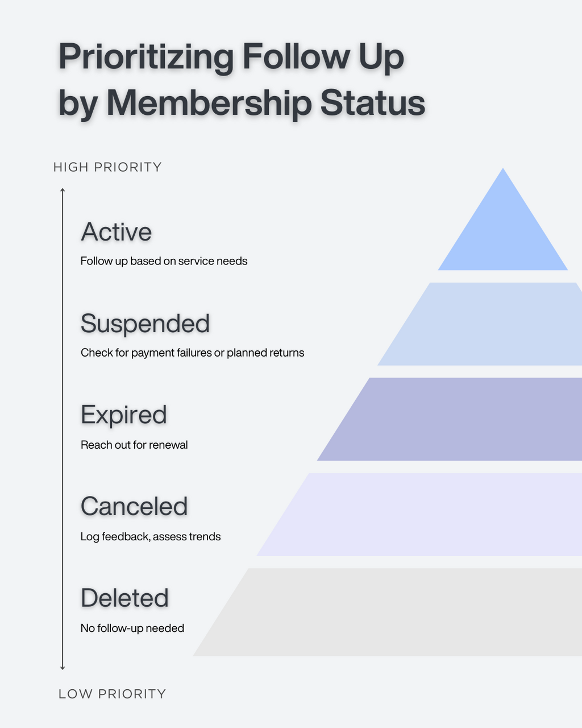Click 'Log feedback, assess trends' text
The height and width of the screenshot is (728, 582).
pos(151,536)
